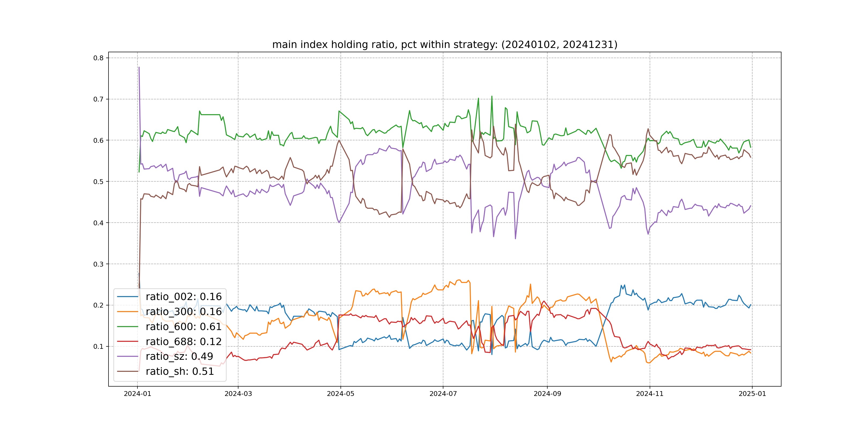Select the 'ratio_002: 0.16' legend label

(184, 297)
